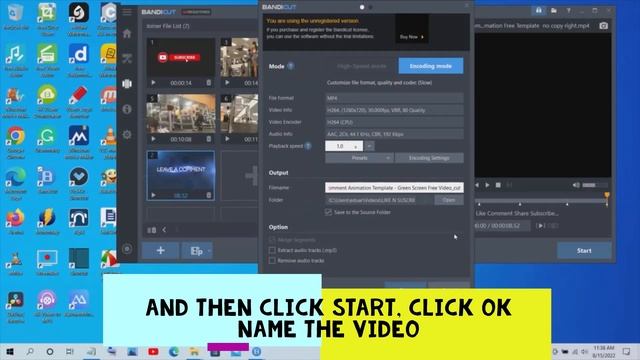Screen dimensions: 640x360
Task: Click the Video Info H264 field
Action: [x=394, y=110]
